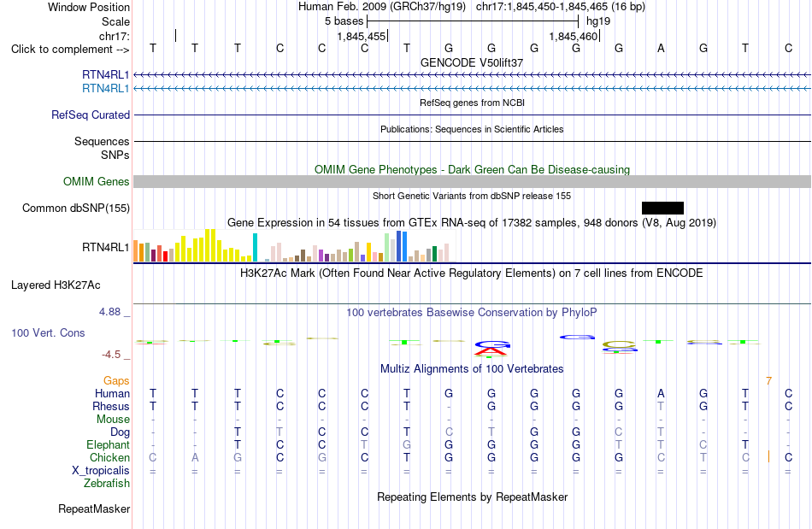Click the Scale track label

[x=115, y=21]
